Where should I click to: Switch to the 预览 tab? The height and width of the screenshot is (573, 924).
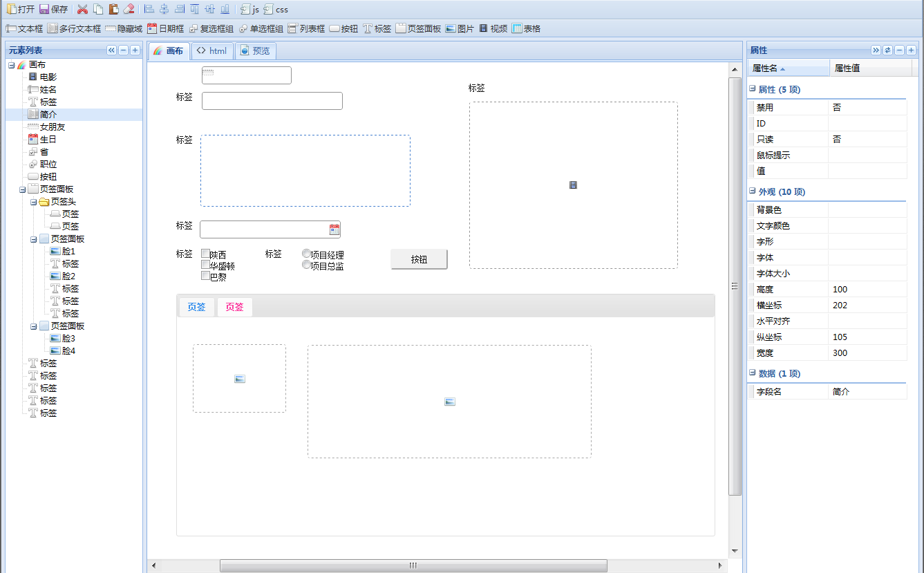pos(256,50)
